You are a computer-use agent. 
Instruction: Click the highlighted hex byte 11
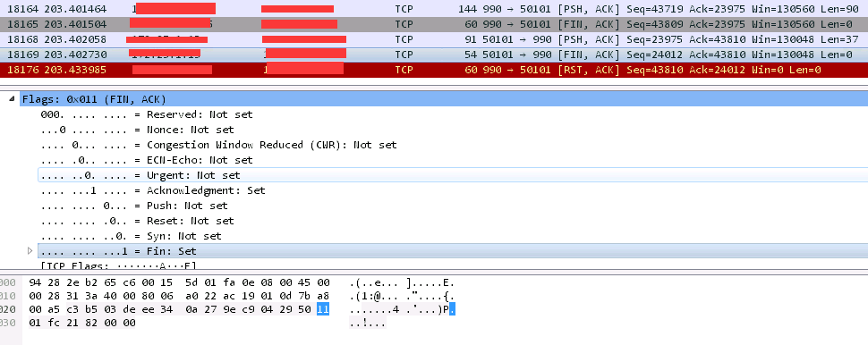click(323, 309)
